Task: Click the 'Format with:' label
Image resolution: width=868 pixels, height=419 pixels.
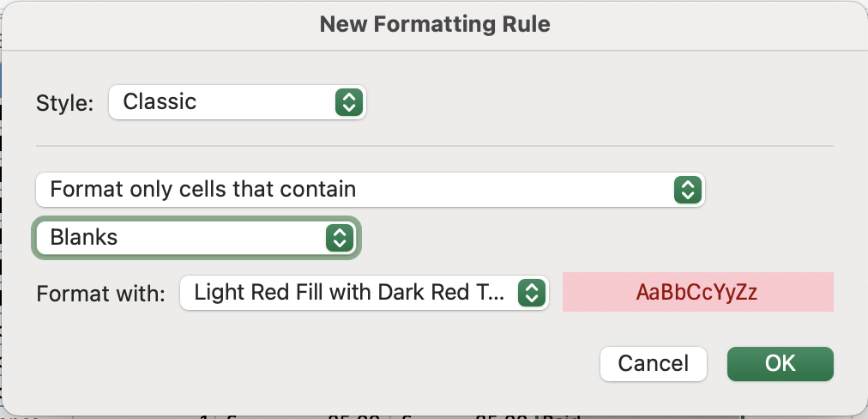Action: pos(100,294)
